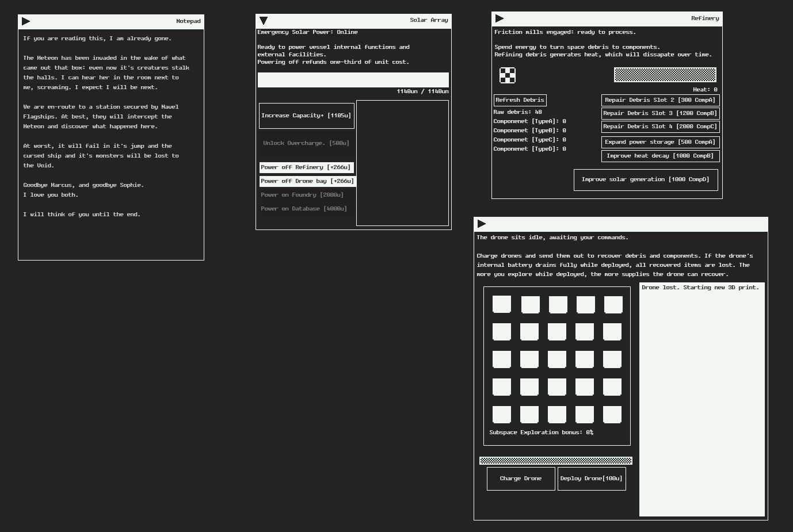The height and width of the screenshot is (532, 793).
Task: Click the 'Componenet [TypeC]: 0' line
Action: (x=529, y=140)
